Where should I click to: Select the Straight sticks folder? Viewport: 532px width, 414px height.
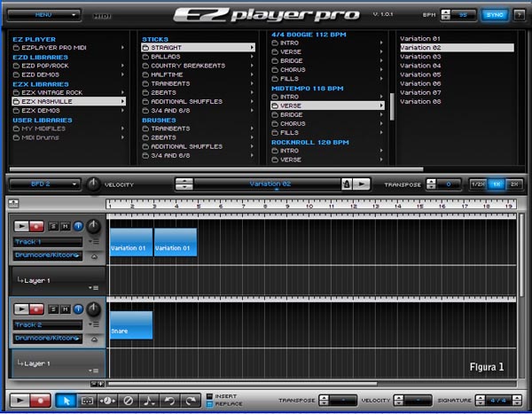(198, 48)
